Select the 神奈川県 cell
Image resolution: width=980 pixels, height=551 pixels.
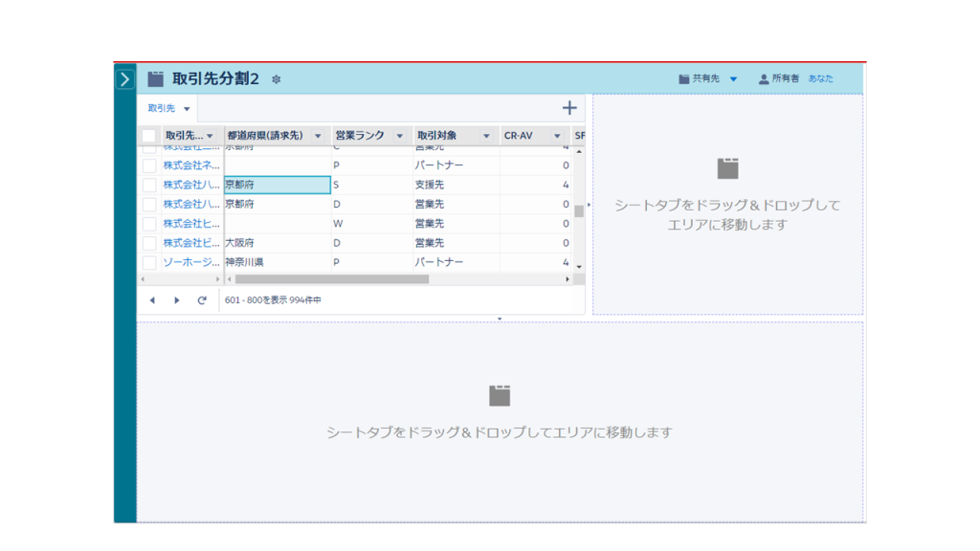click(278, 262)
